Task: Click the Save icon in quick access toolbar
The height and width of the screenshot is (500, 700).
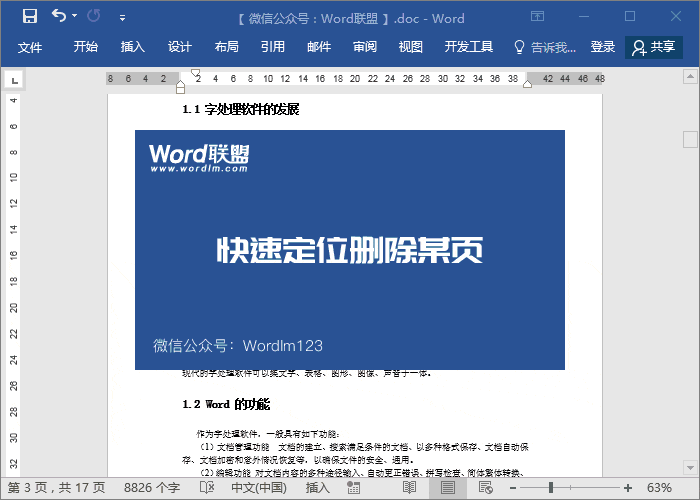Action: point(30,17)
